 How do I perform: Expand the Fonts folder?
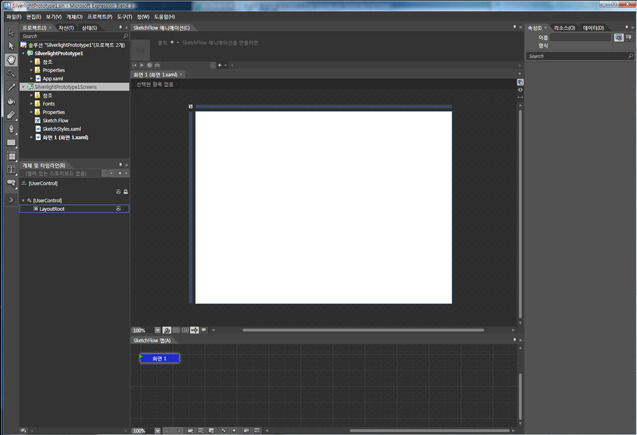tap(31, 104)
